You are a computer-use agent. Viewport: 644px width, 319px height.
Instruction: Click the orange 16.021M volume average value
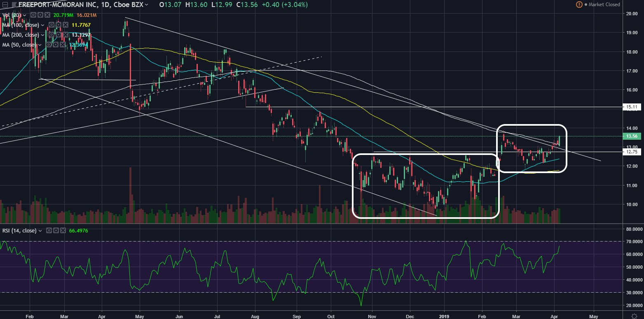pyautogui.click(x=87, y=15)
